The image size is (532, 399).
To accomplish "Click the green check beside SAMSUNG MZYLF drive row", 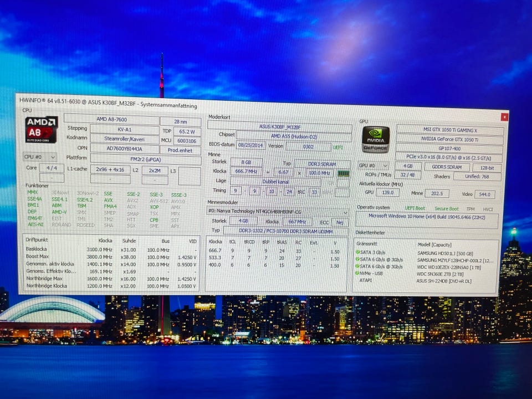I will click(x=357, y=259).
